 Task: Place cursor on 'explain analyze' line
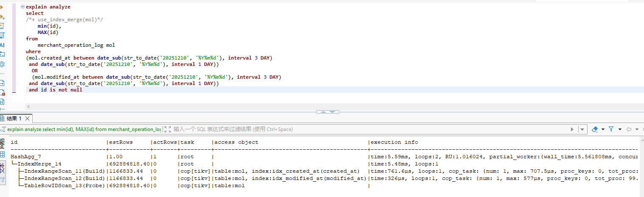coord(48,7)
